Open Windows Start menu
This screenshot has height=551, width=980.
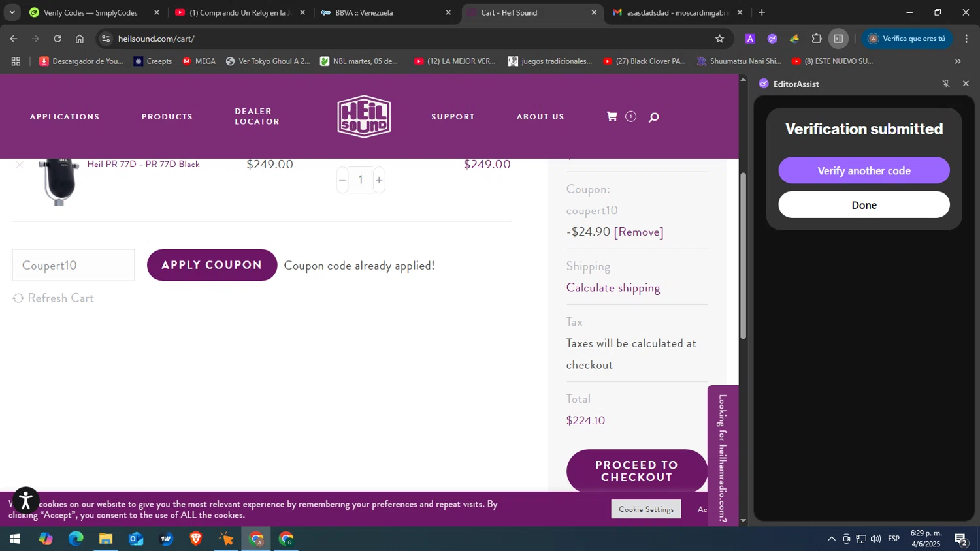[14, 539]
